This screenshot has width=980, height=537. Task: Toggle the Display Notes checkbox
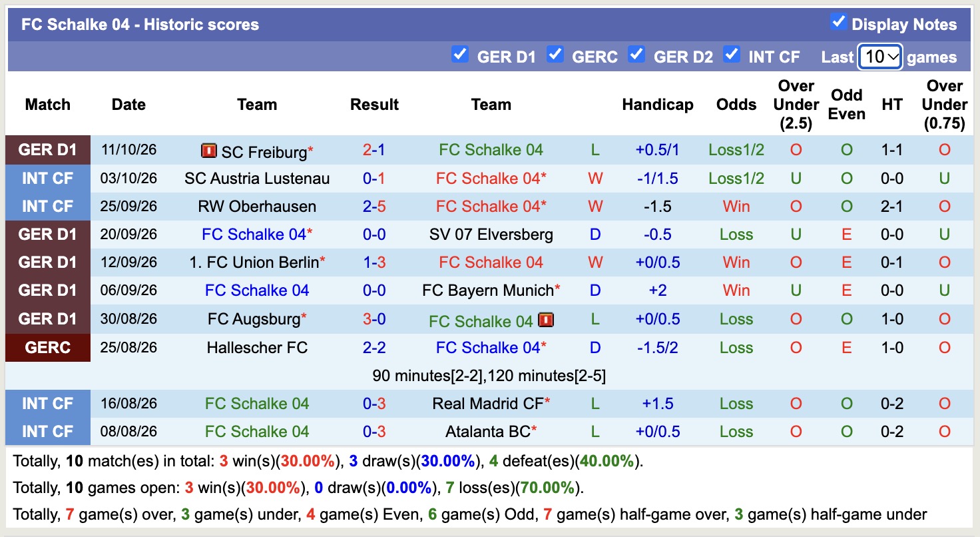838,22
